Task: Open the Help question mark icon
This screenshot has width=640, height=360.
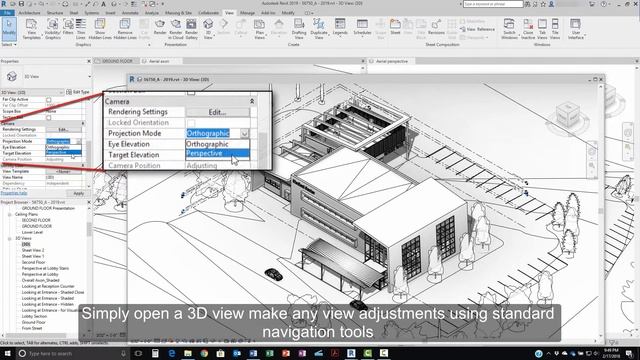Action: pos(604,4)
